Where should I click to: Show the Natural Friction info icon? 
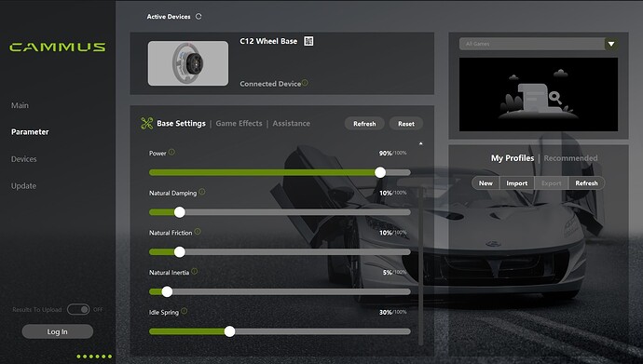pyautogui.click(x=198, y=231)
